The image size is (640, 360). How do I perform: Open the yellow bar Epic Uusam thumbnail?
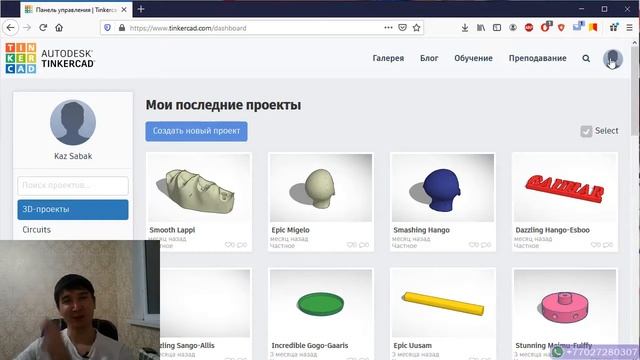pos(443,303)
